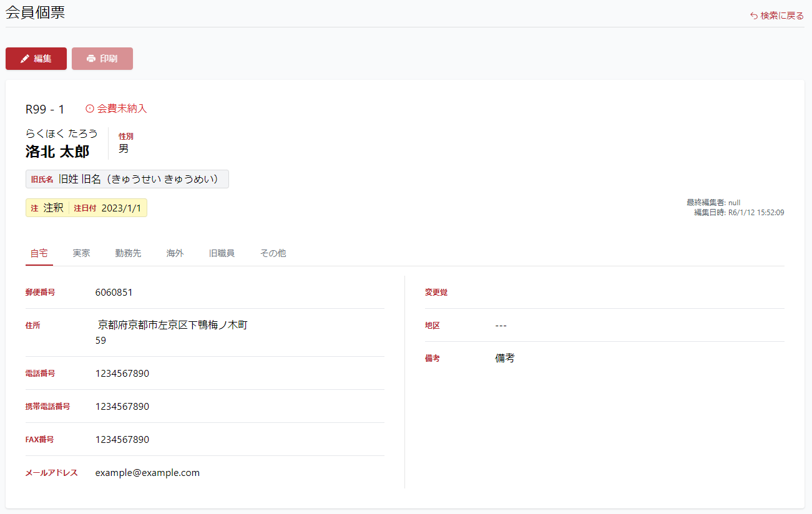Click the 備考 remarks value
The image size is (812, 514).
504,359
